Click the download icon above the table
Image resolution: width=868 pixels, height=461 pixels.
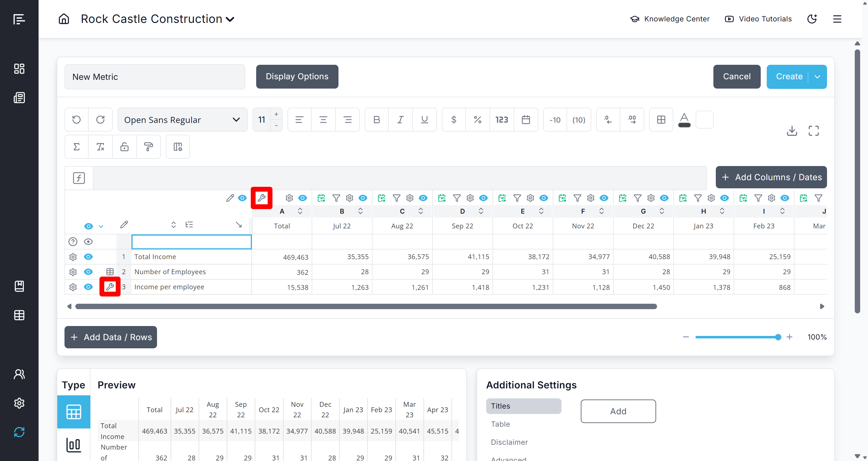click(791, 131)
